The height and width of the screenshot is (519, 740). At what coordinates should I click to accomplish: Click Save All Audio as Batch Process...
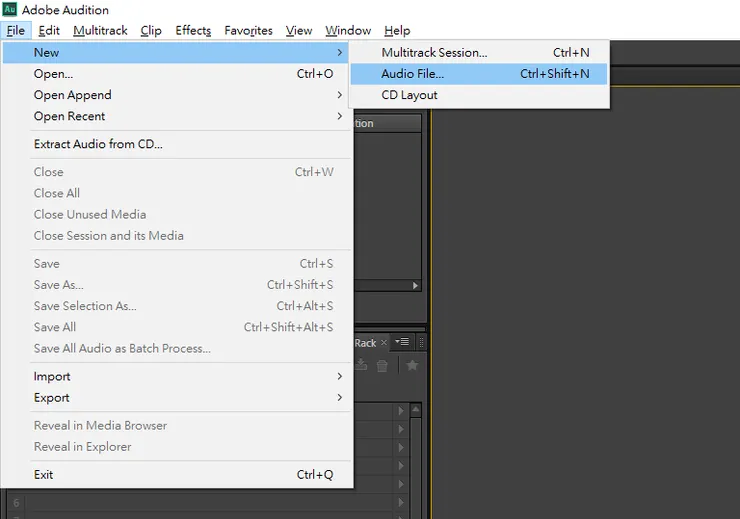(x=177, y=348)
